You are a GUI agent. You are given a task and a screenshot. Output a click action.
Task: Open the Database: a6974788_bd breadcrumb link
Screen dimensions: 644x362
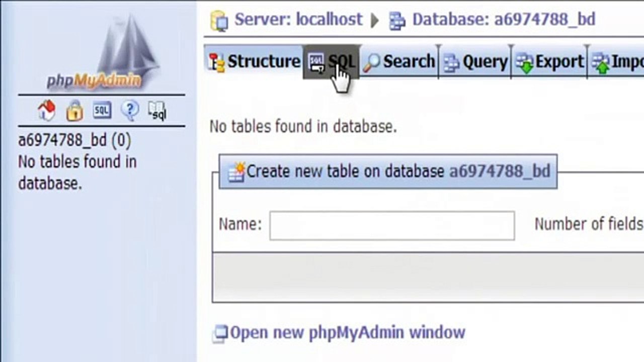[x=504, y=20]
